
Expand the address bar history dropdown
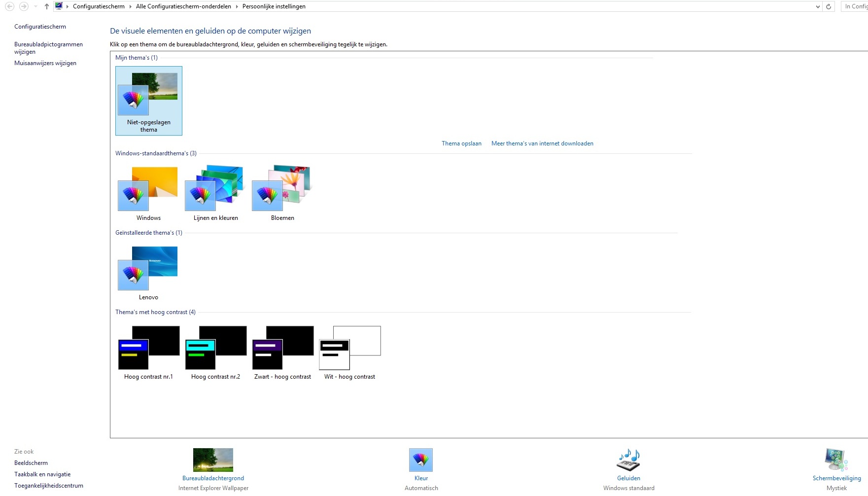coord(818,6)
